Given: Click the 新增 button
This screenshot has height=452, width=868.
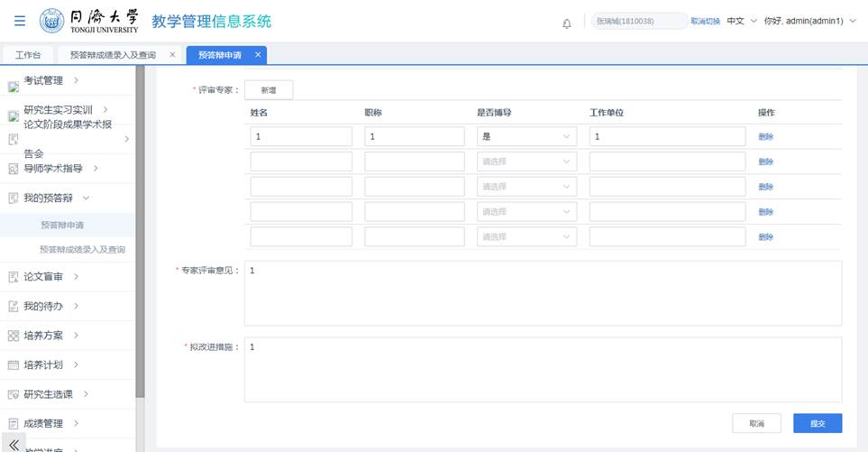Looking at the screenshot, I should pos(269,90).
